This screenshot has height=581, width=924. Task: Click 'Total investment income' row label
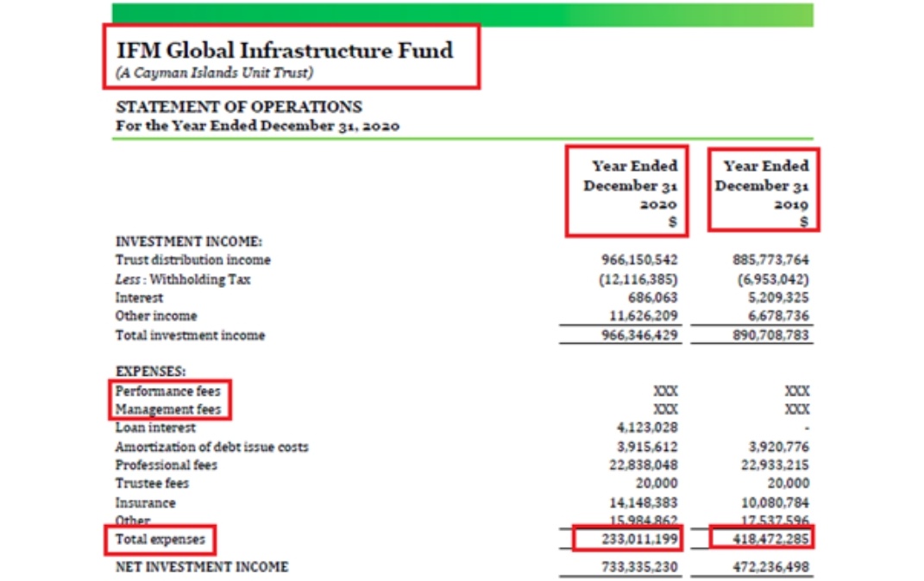tap(191, 335)
